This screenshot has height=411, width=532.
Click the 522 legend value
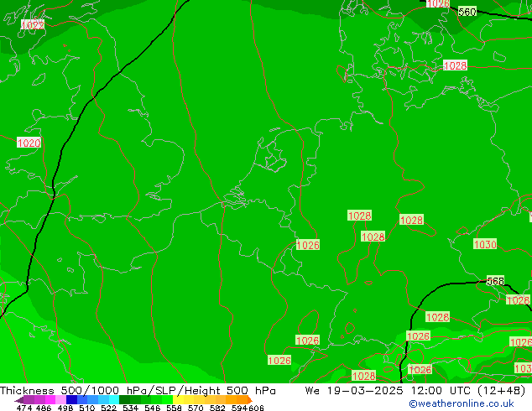pos(109,408)
